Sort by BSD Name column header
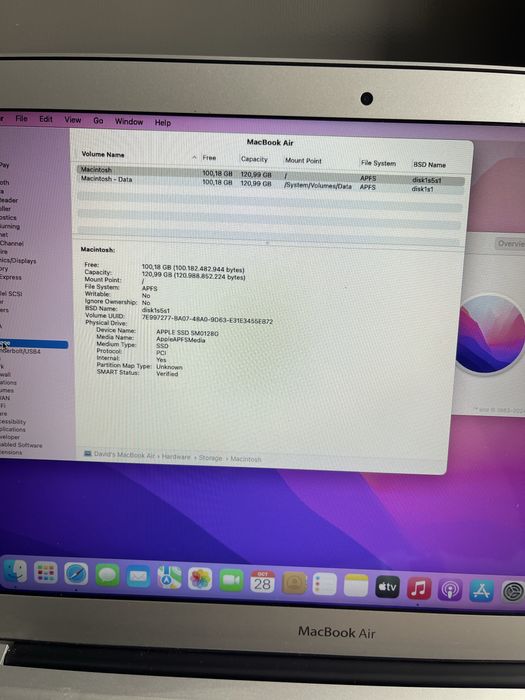 (x=429, y=165)
